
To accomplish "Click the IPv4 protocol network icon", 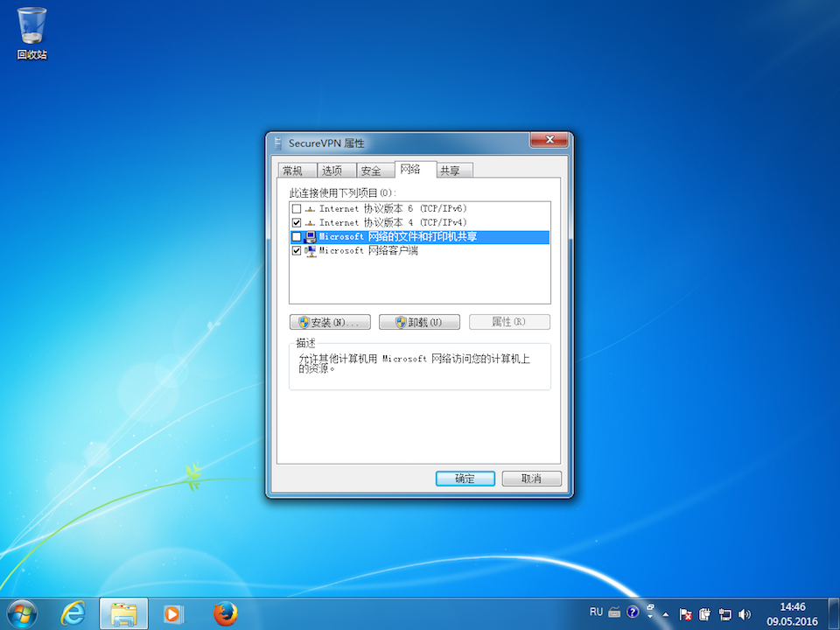I will click(310, 223).
